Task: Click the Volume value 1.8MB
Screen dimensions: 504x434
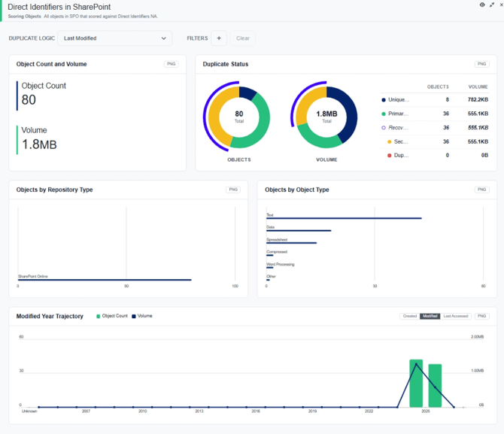Action: (39, 144)
